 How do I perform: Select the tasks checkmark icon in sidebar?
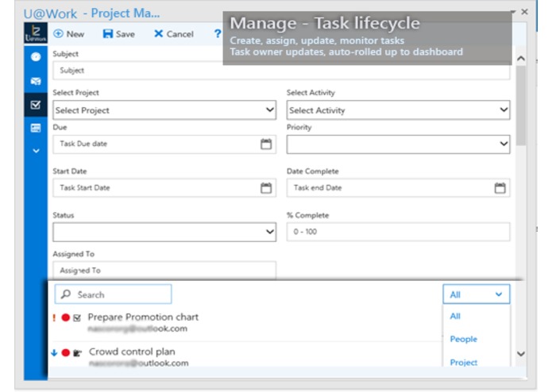(x=36, y=105)
